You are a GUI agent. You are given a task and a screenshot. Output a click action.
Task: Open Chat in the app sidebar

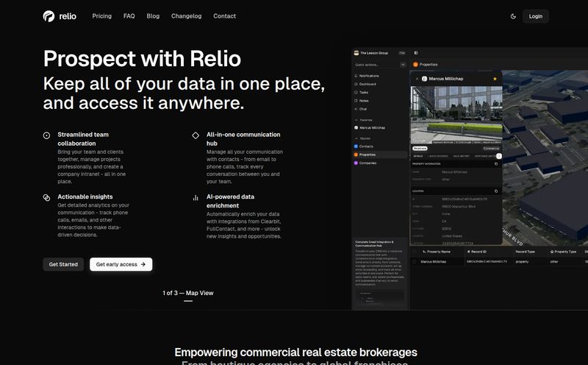(x=360, y=109)
